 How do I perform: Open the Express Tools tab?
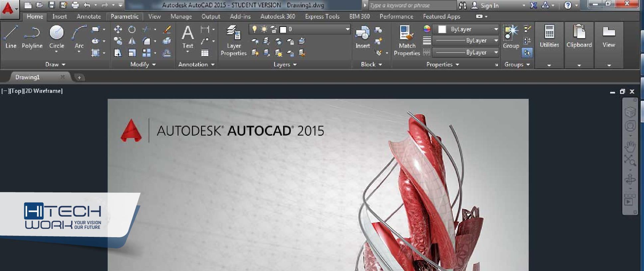322,16
